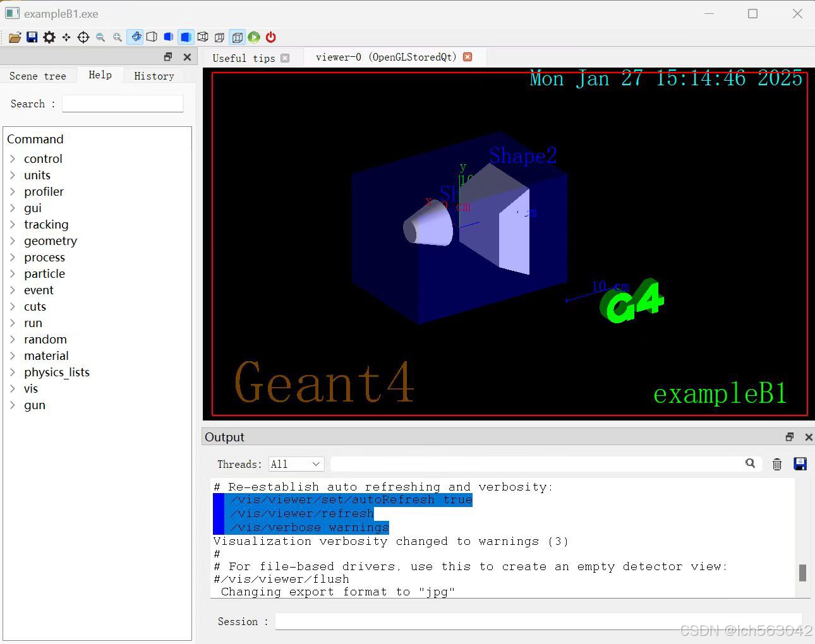This screenshot has height=644, width=815.
Task: Expand the gui command group
Action: pos(13,208)
